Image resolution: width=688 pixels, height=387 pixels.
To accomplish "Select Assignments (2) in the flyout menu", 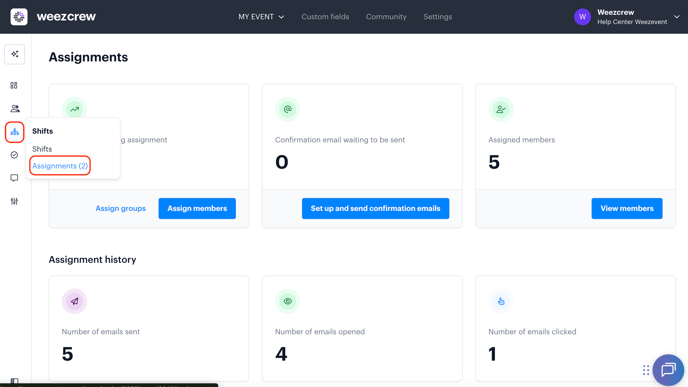I will (x=60, y=166).
